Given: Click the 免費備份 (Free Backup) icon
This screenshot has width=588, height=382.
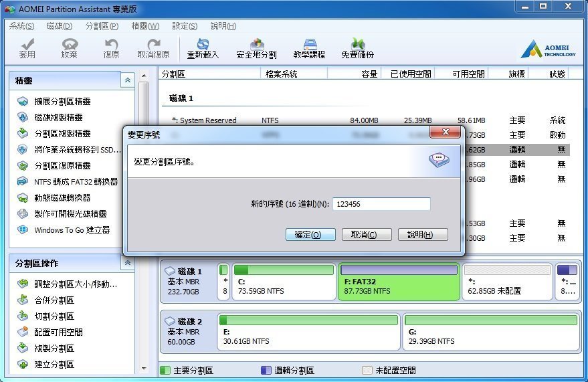Looking at the screenshot, I should click(358, 44).
